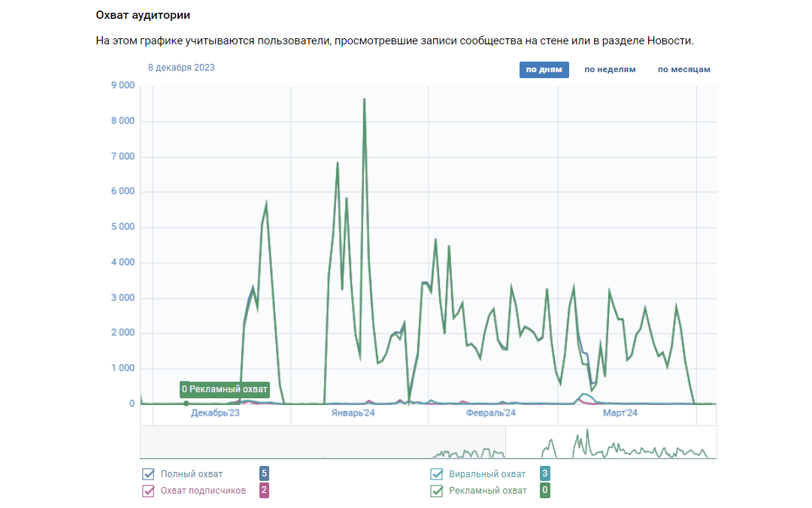Click the «Охват подписчиков» legend label
This screenshot has height=508, width=812.
[203, 491]
